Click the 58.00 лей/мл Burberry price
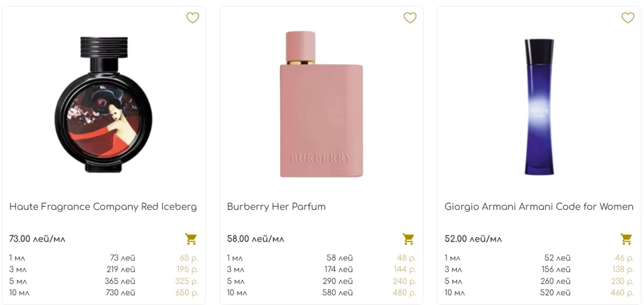 pos(255,239)
